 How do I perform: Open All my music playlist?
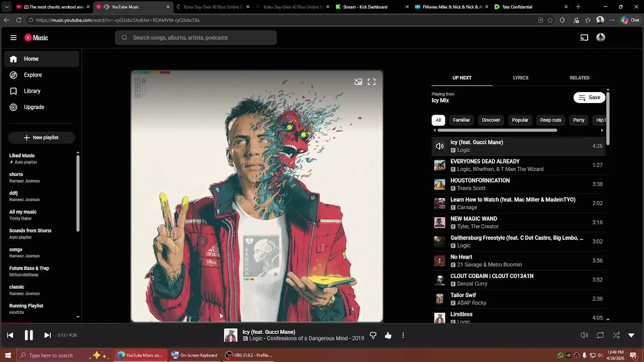40,215
